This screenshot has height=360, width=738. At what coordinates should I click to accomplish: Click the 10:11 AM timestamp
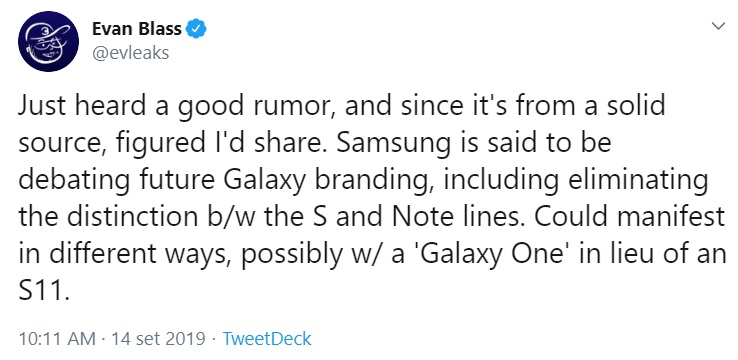click(x=56, y=338)
